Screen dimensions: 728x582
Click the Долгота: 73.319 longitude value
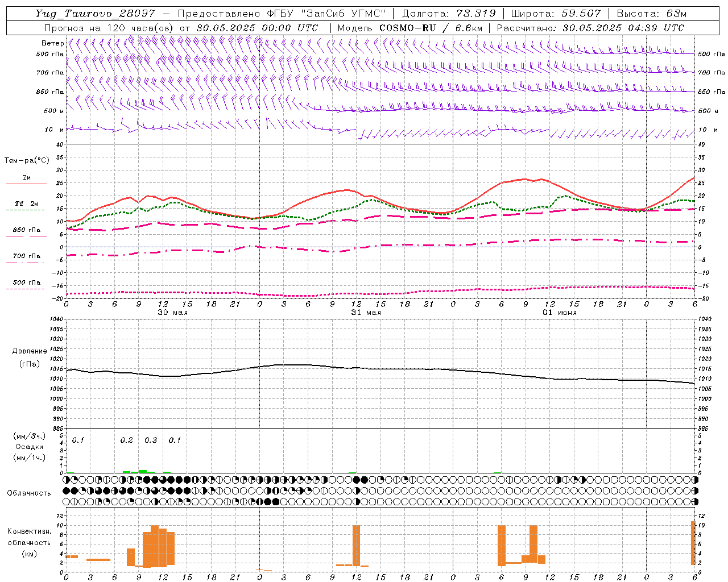449,14
